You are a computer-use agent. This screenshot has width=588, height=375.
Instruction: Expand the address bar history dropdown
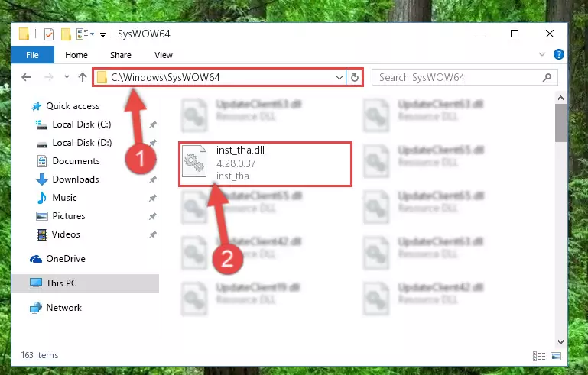[339, 78]
